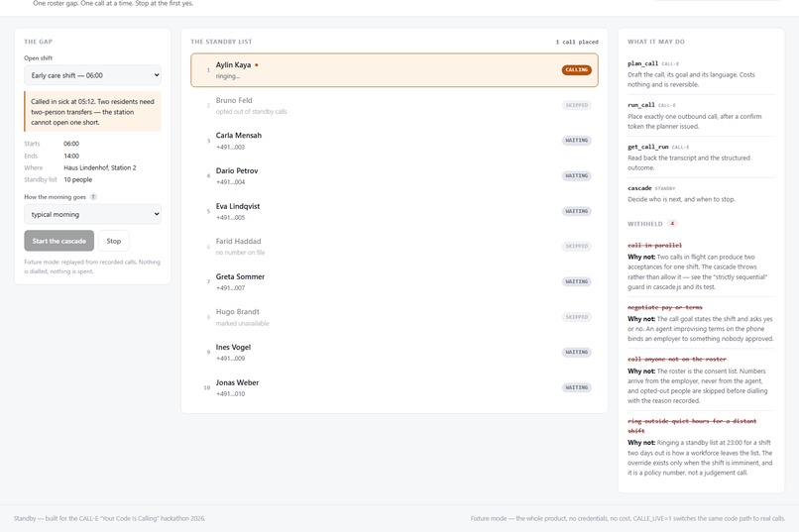Click the 06:00 start time value
This screenshot has height=532, width=799.
coord(71,144)
